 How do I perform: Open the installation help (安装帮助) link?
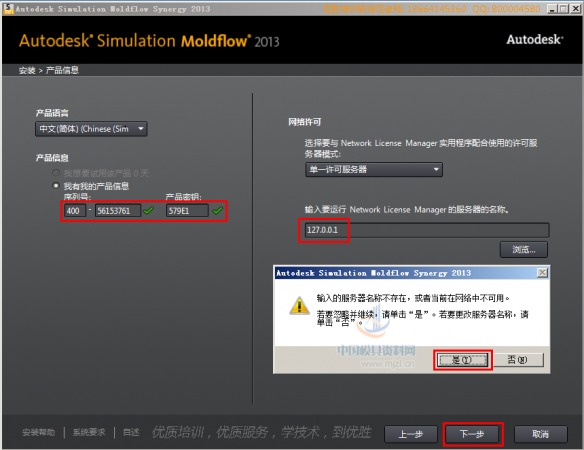tap(38, 432)
